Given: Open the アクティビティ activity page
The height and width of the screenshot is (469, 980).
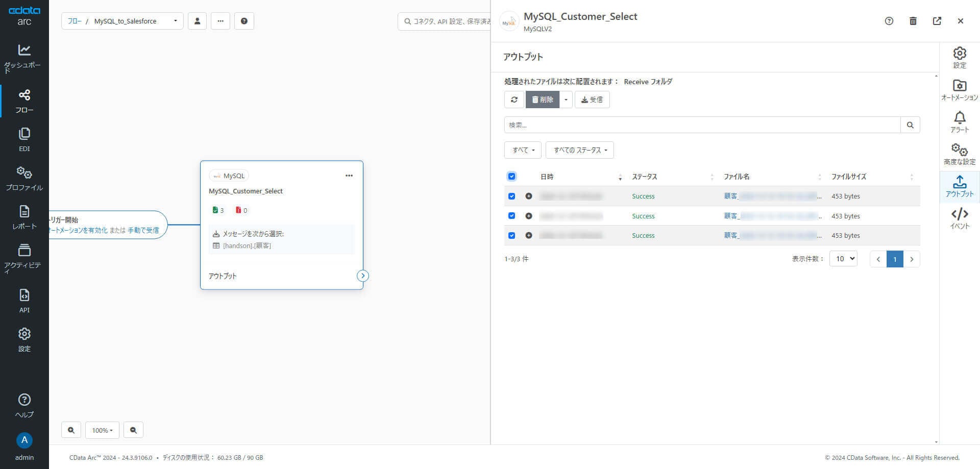Looking at the screenshot, I should coord(24,259).
